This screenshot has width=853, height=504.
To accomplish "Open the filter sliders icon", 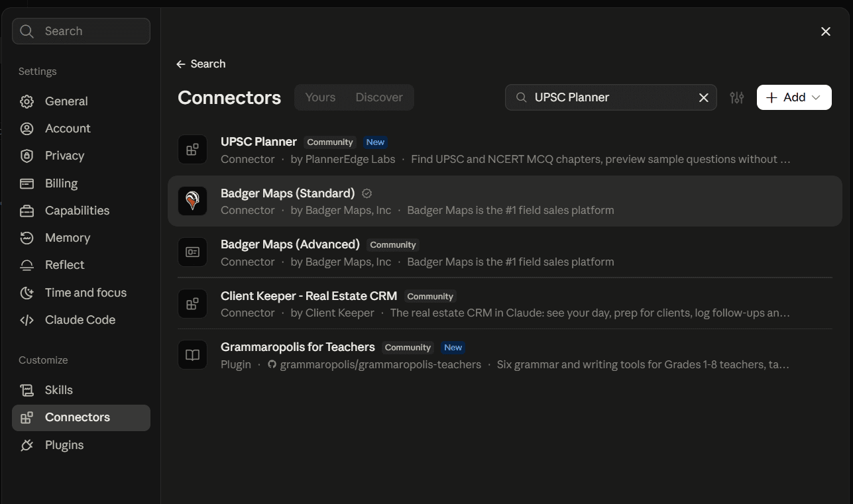I will tap(737, 97).
